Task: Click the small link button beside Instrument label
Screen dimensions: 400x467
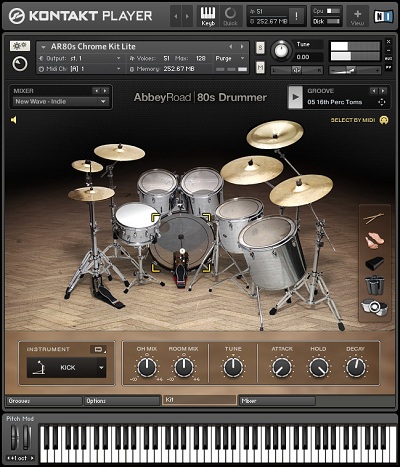Action: point(98,349)
